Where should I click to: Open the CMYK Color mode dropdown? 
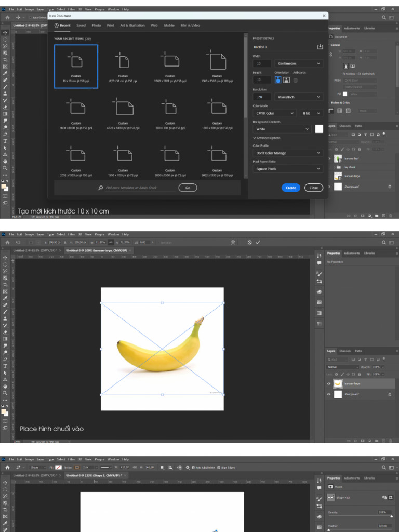point(274,113)
